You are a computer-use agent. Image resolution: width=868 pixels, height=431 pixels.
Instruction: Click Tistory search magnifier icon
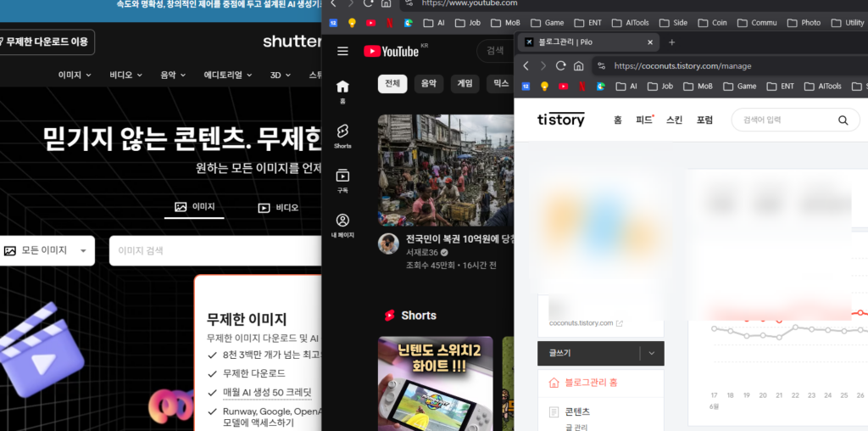pyautogui.click(x=843, y=120)
